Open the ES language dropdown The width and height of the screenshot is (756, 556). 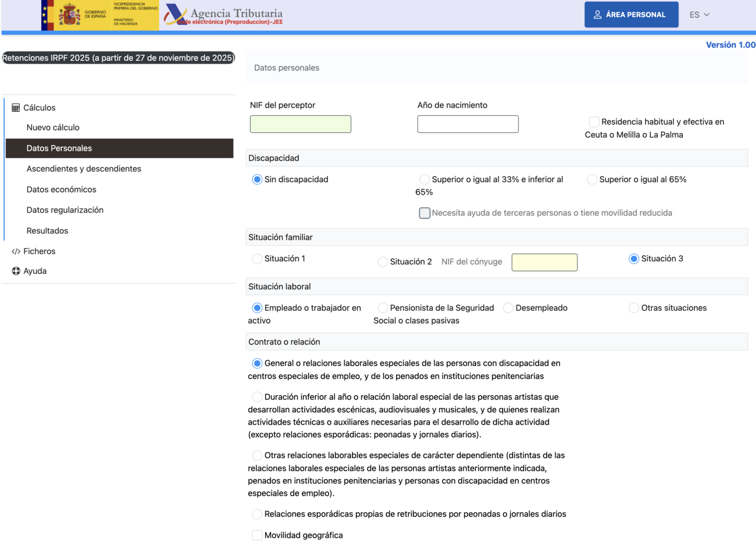pyautogui.click(x=700, y=14)
